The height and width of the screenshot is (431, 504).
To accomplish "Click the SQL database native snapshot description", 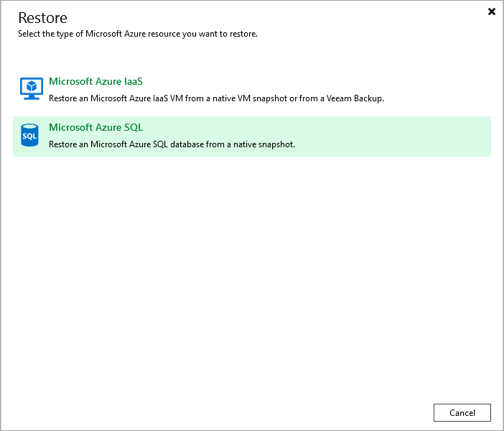I will click(x=172, y=144).
